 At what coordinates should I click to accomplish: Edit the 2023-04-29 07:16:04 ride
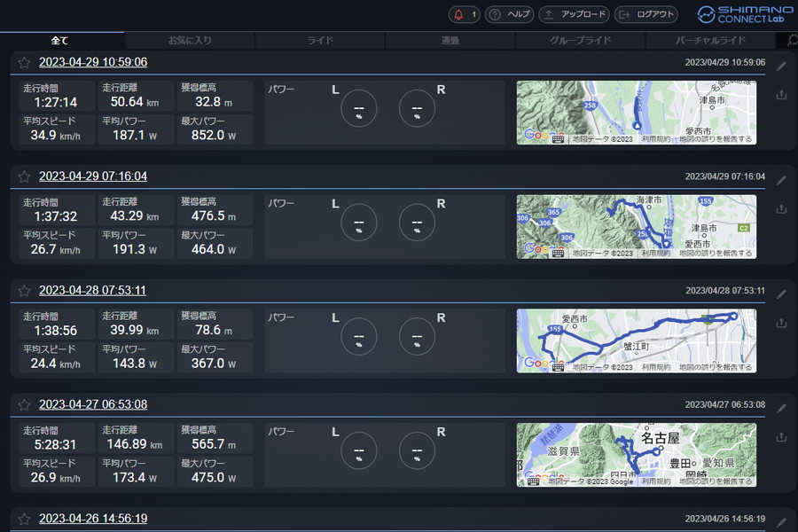(781, 180)
